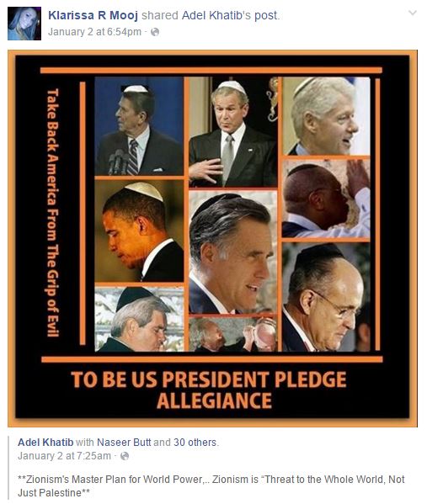Screen dimensions: 427x504
Task: Click the 'with' text next to Adel Khatib
Action: 85,443
